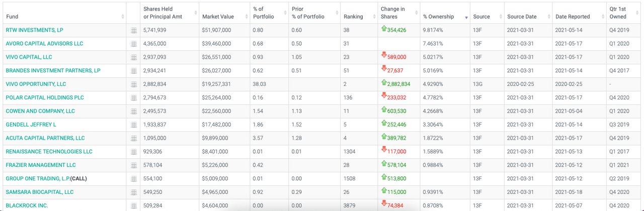
Task: Open grid icon in Cowen and Company row
Action: (x=134, y=112)
